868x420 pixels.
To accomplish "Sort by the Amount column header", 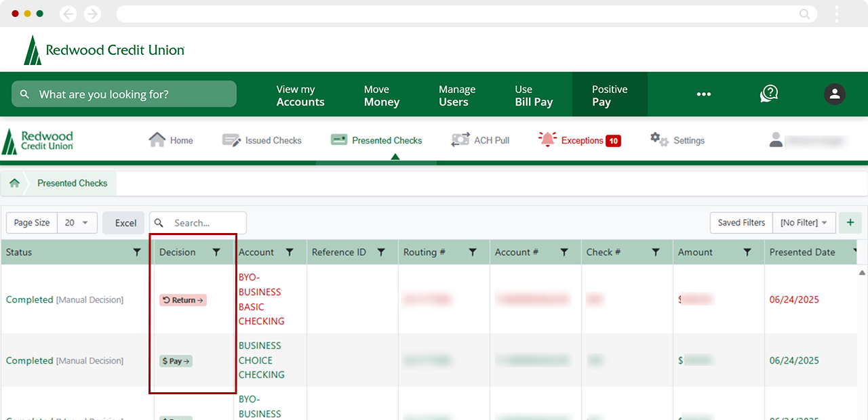I will tap(695, 252).
